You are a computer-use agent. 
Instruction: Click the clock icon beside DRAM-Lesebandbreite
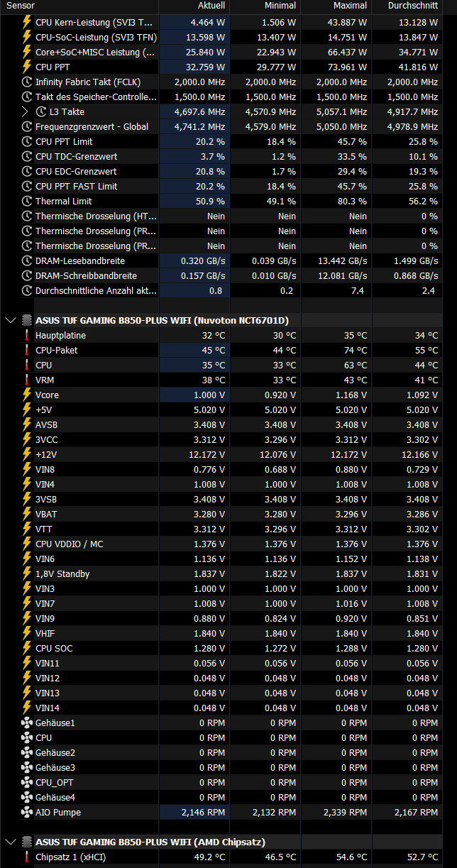pos(27,260)
